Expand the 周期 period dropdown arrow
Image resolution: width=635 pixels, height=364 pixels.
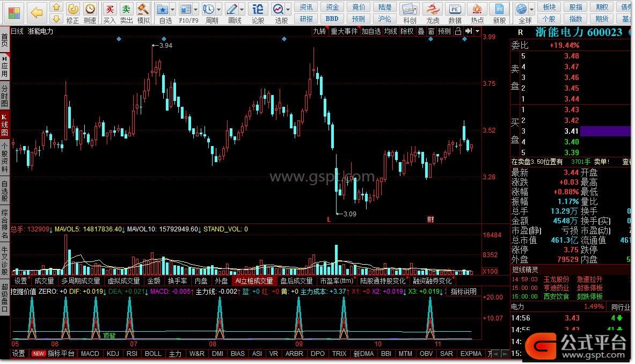219,9
